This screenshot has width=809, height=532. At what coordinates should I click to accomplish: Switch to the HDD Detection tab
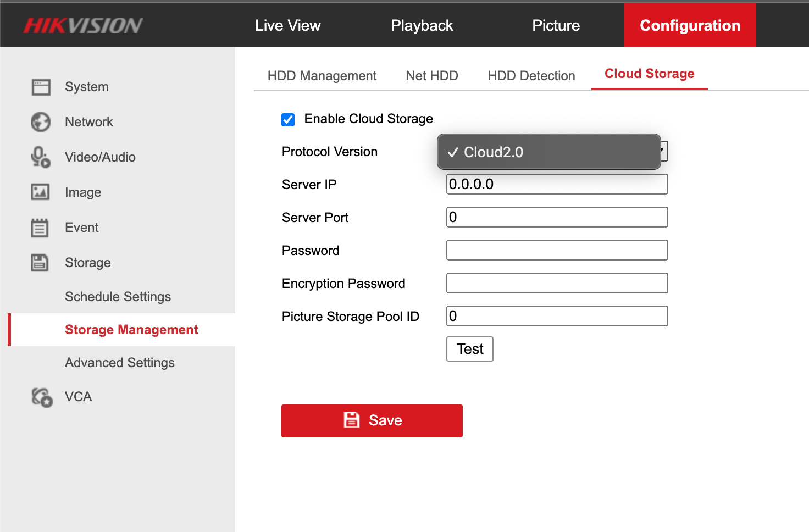point(531,76)
